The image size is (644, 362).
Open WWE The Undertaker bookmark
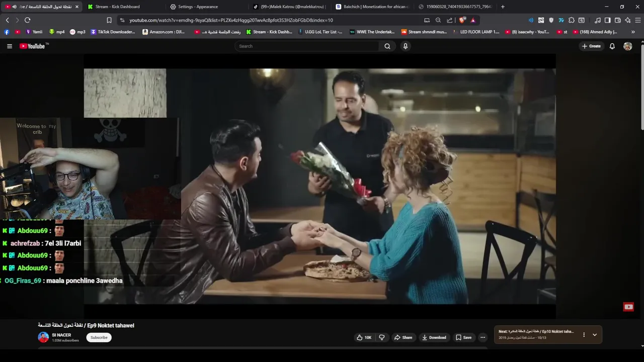(x=372, y=32)
